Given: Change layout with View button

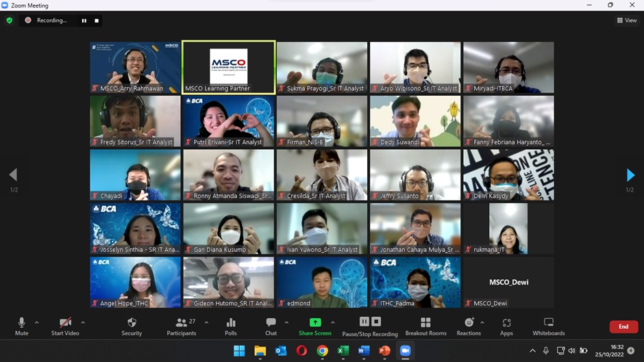Looking at the screenshot, I should tap(627, 20).
